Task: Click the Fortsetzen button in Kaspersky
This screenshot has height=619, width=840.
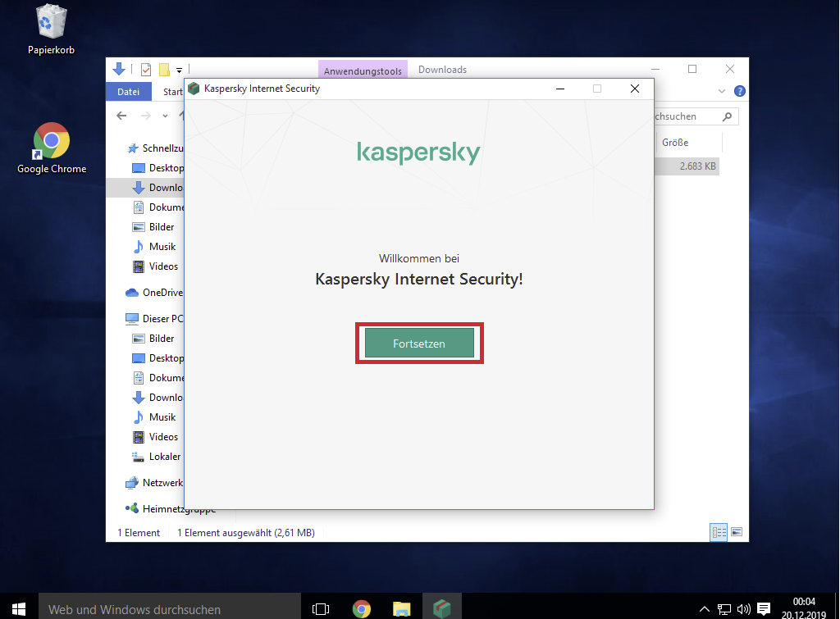Action: pyautogui.click(x=419, y=344)
